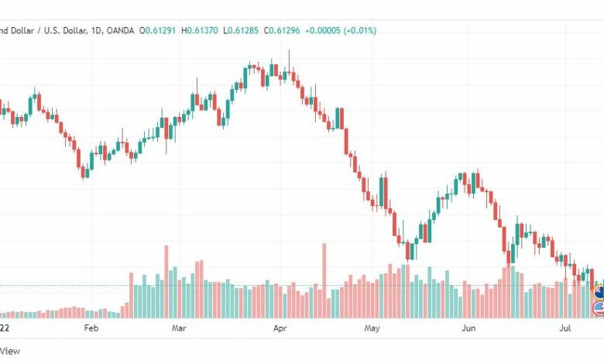The height and width of the screenshot is (364, 604).
Task: Click the New Zealand flag economic event icon
Action: tap(599, 292)
